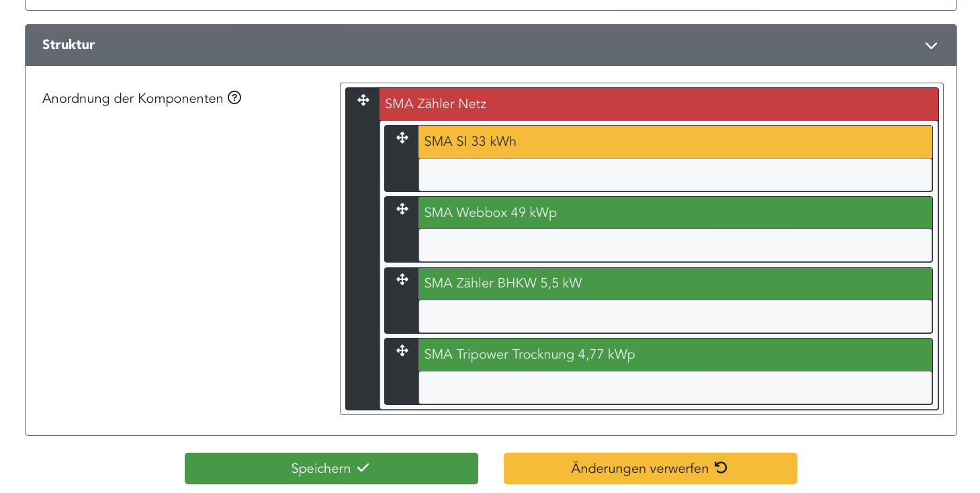
Task: Select the SMA Webbox 49 kWp component
Action: pos(675,213)
